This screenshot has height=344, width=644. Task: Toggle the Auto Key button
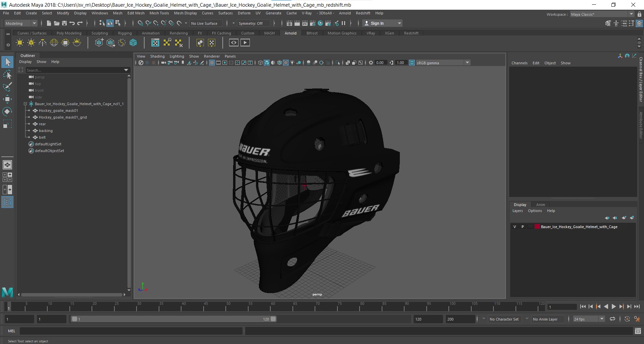tap(627, 319)
